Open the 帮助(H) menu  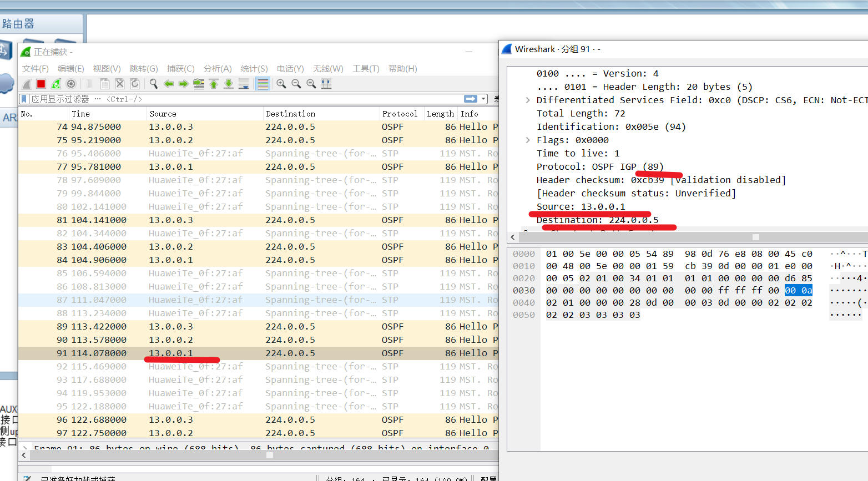403,68
